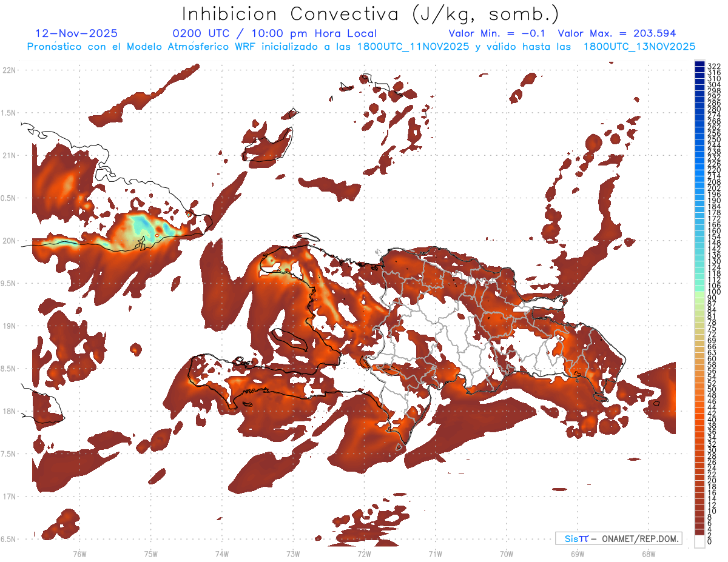
Task: Click the '75W' longitude label
Action: click(x=150, y=554)
